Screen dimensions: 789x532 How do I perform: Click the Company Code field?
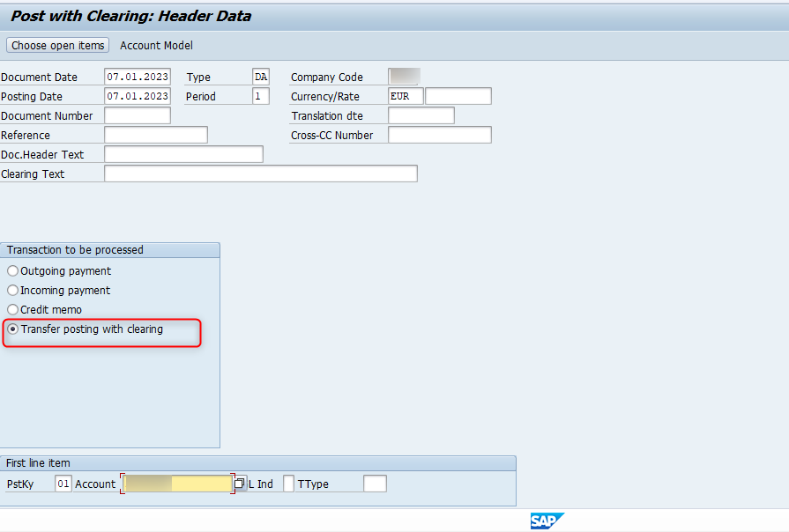404,78
